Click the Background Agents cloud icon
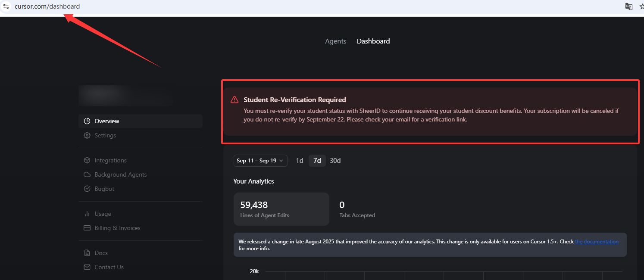 tap(87, 174)
